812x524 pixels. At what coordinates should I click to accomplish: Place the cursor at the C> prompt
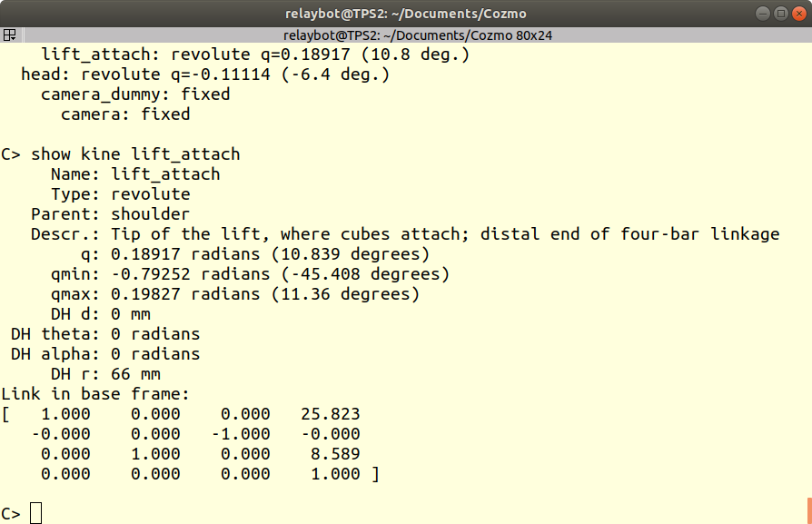35,513
